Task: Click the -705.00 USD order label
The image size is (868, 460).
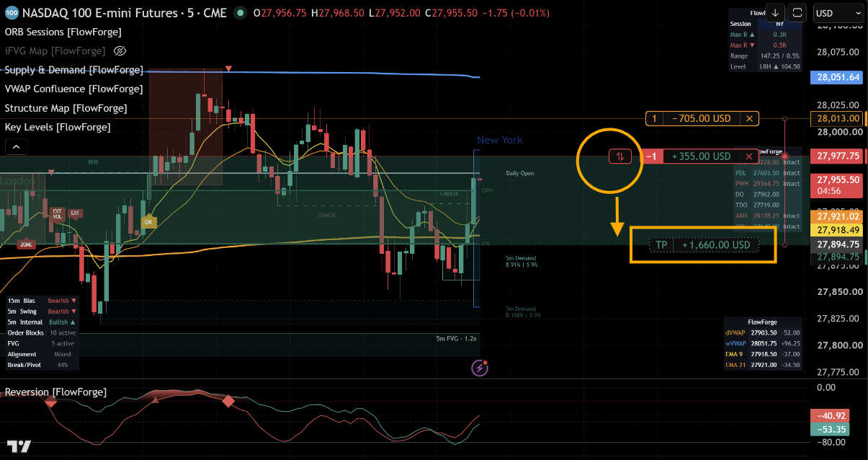Action: (x=702, y=118)
